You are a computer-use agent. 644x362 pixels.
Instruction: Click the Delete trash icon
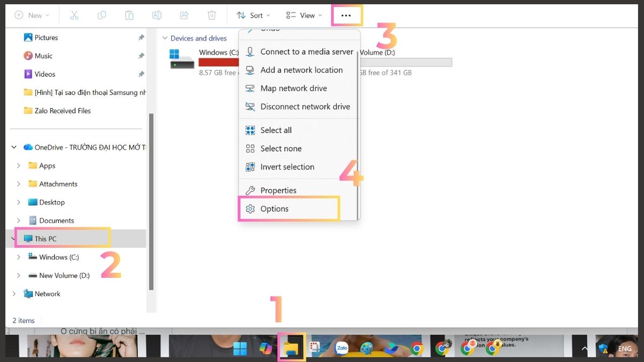pyautogui.click(x=212, y=15)
